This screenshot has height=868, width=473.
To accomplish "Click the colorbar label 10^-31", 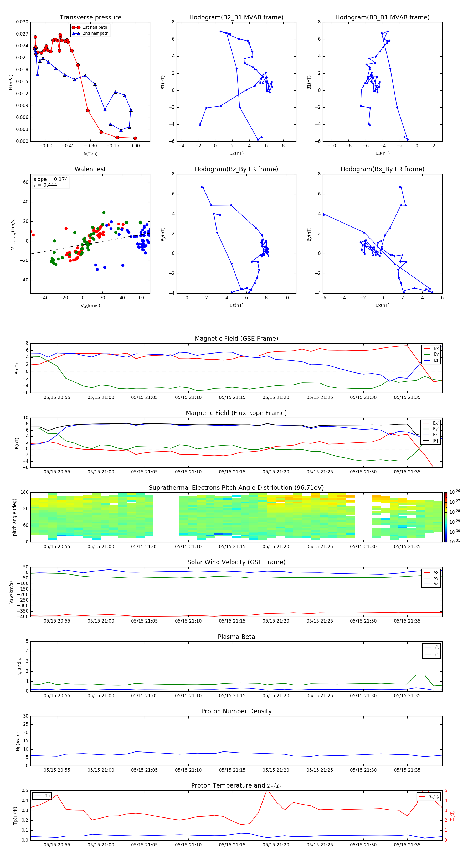I will tap(454, 542).
